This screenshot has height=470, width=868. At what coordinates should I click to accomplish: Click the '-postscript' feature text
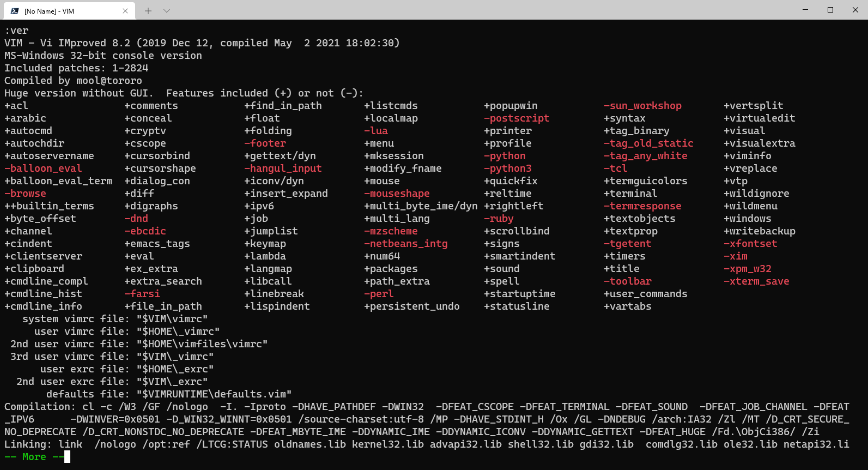(x=517, y=118)
